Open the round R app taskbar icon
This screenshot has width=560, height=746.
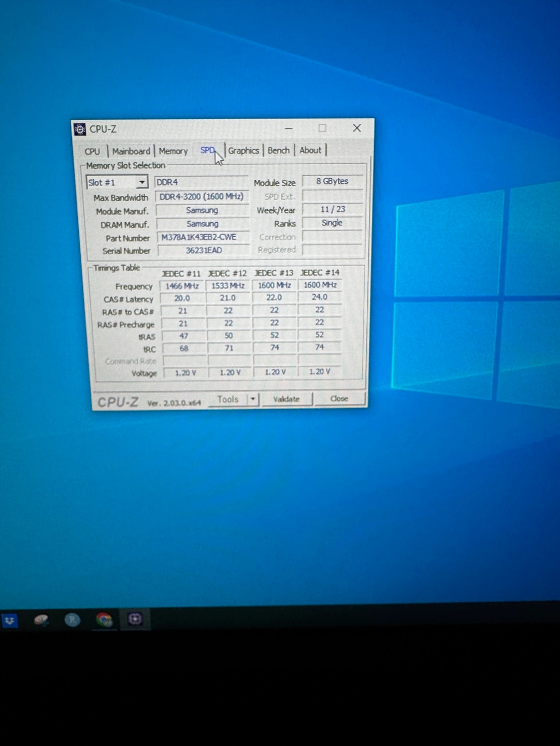click(72, 620)
